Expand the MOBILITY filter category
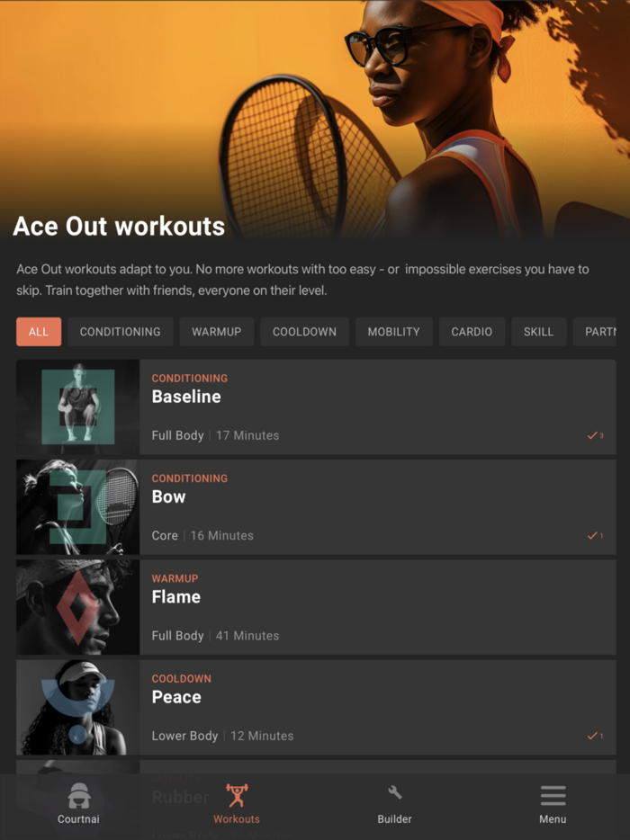 pos(393,331)
